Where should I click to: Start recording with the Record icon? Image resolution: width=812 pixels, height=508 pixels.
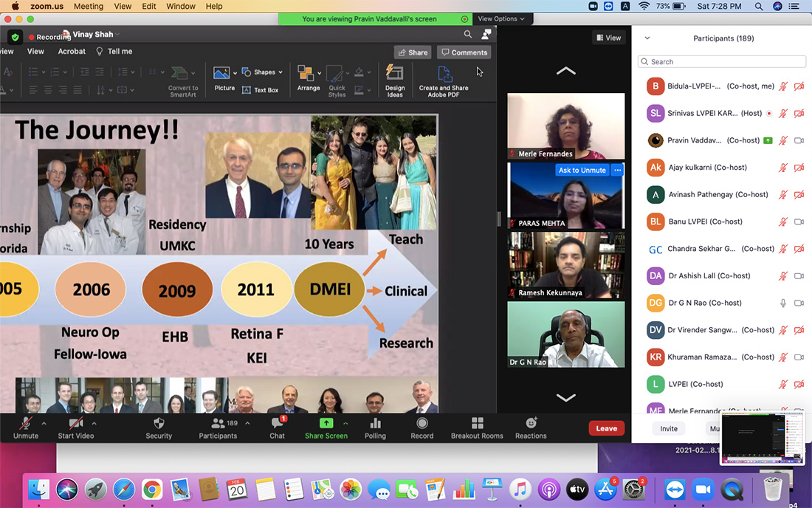click(x=422, y=424)
